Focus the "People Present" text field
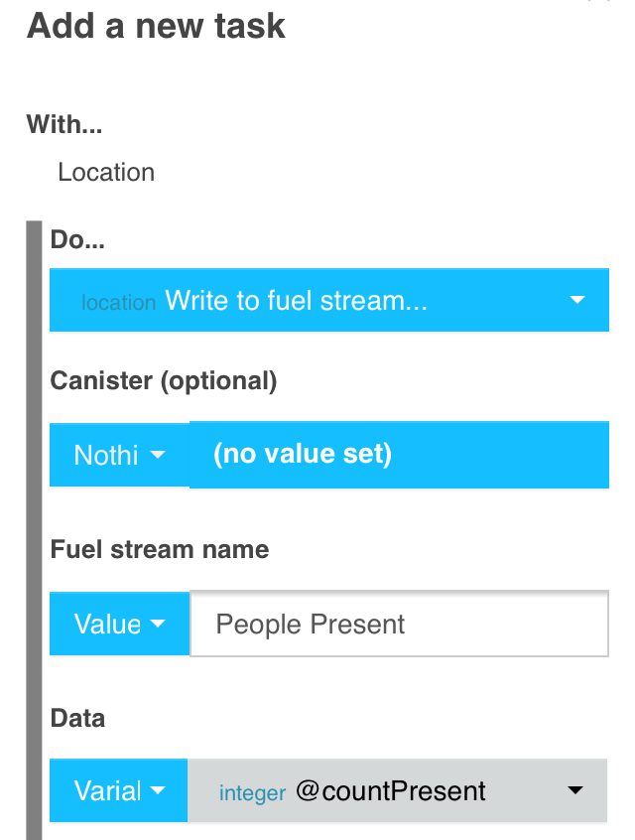This screenshot has width=635, height=840. tap(400, 624)
